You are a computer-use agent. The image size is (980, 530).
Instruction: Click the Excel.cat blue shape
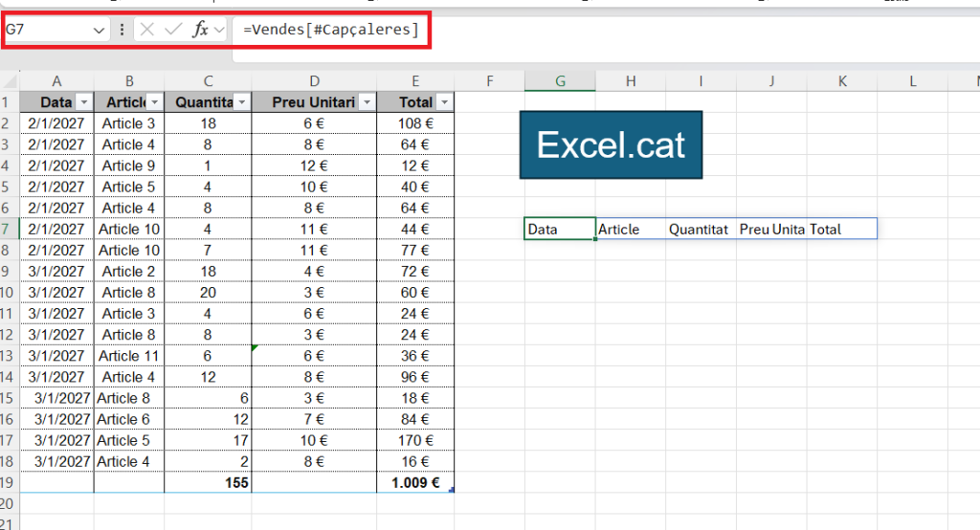[611, 145]
